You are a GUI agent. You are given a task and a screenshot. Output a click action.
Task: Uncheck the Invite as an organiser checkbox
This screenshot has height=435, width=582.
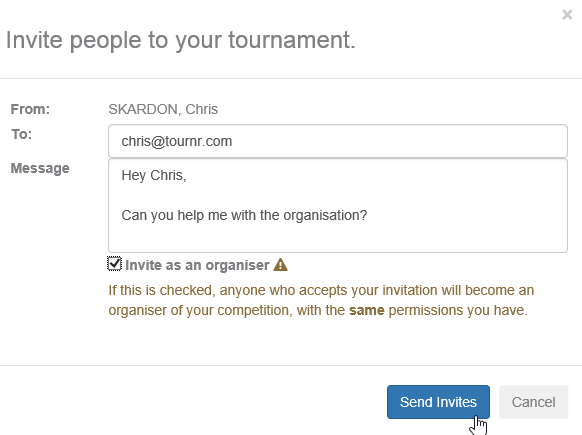click(x=114, y=264)
